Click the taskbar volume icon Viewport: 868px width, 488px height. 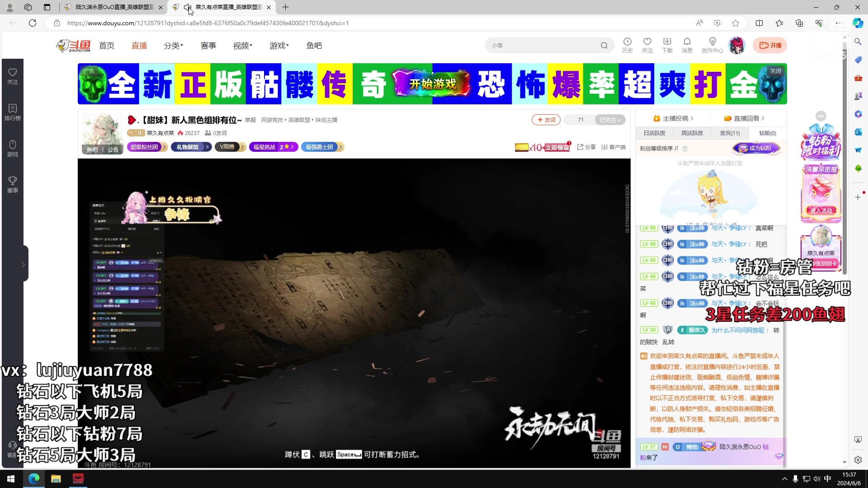pyautogui.click(x=817, y=479)
